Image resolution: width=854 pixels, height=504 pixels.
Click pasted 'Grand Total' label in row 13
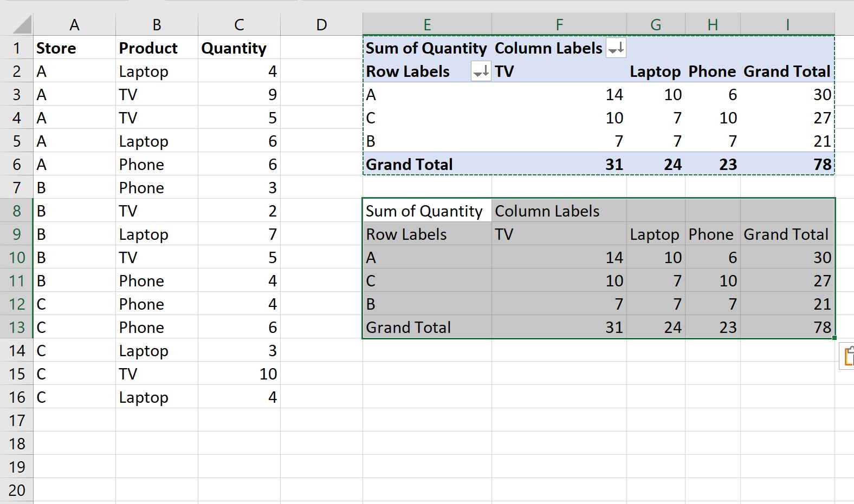click(427, 328)
